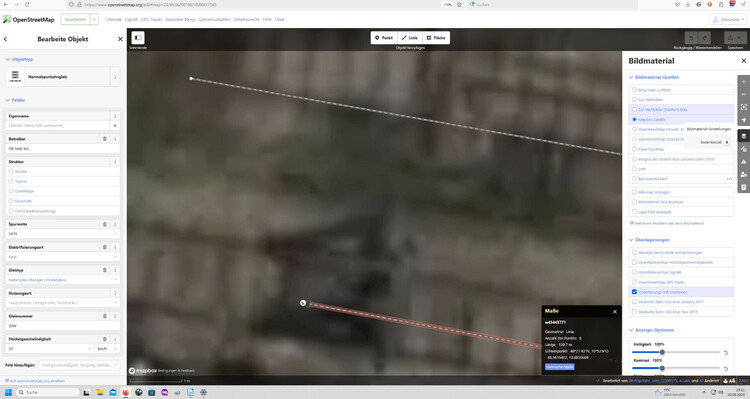Click the Gleisnummer input field
This screenshot has height=399, width=750.
62,326
